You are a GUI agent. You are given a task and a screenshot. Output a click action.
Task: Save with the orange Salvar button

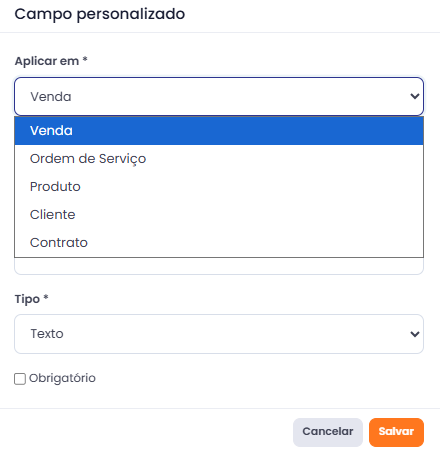coord(396,432)
